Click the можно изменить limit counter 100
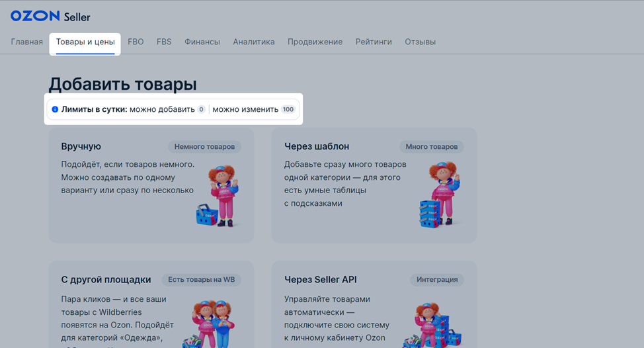 (x=288, y=109)
